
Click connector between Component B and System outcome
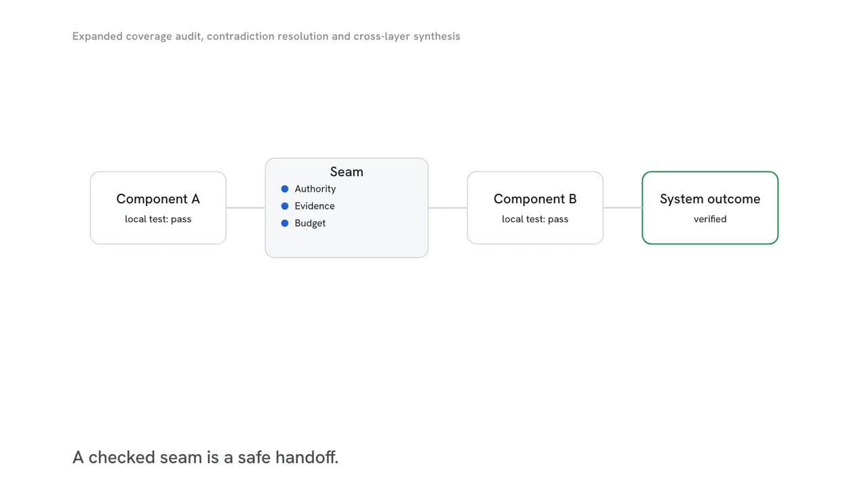coord(623,208)
